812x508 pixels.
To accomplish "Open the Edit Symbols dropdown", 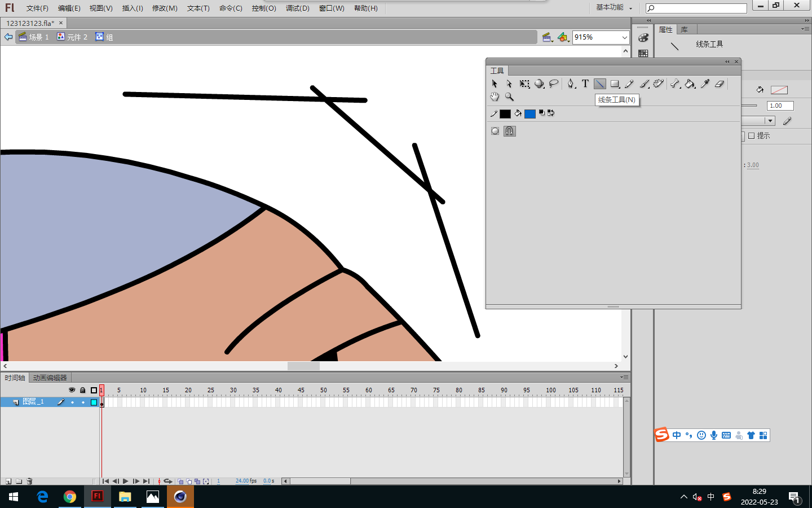I will coord(563,37).
